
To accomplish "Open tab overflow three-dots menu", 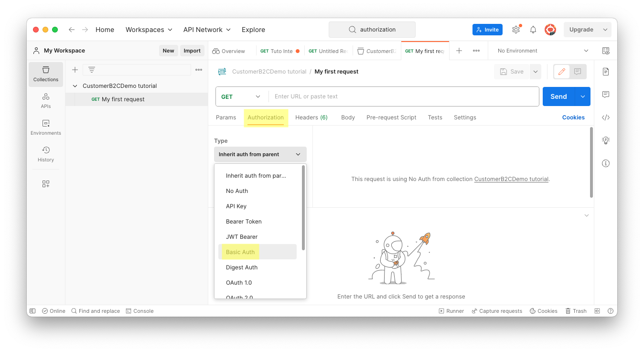I will 476,51.
